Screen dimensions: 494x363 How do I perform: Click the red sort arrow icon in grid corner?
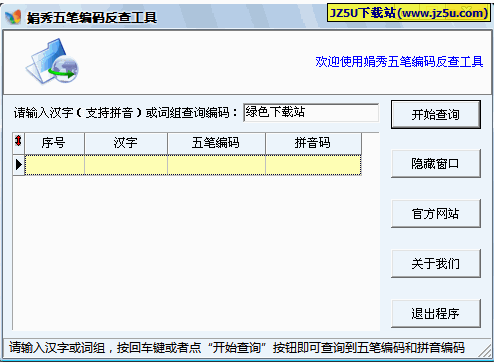(18, 141)
